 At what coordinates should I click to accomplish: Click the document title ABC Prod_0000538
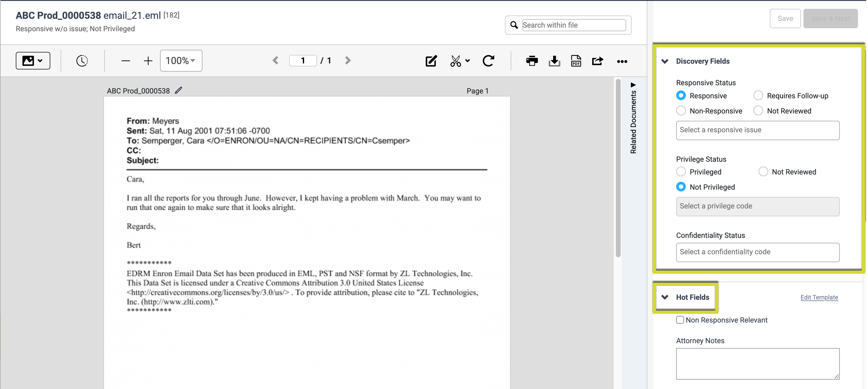point(58,15)
